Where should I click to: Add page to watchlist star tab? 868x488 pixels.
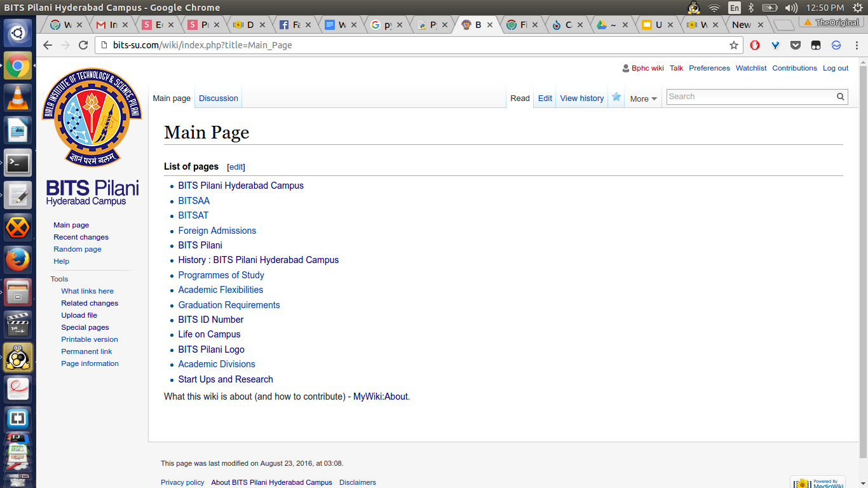616,97
